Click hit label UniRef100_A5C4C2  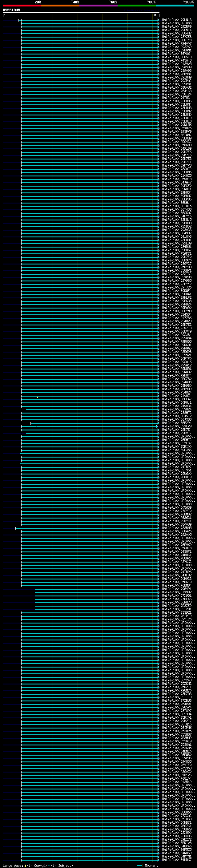(177, 142)
